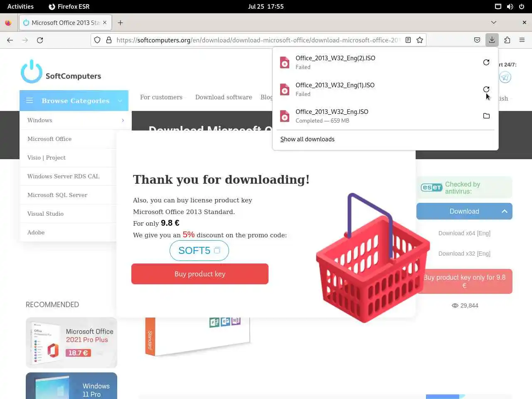Reload the current page

40,40
